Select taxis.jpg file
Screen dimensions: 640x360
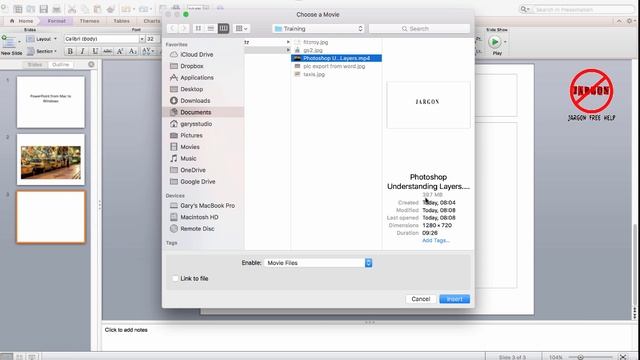tap(314, 74)
